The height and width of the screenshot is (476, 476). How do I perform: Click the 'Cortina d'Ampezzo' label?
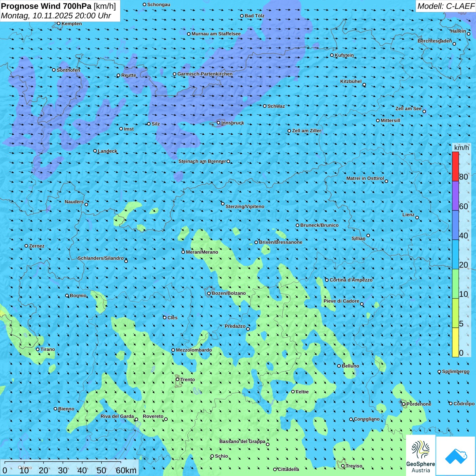(351, 280)
